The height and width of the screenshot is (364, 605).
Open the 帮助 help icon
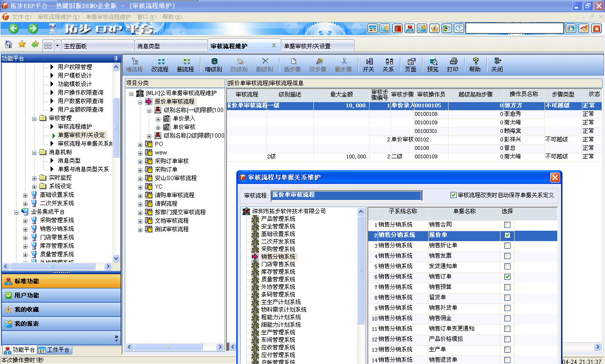pyautogui.click(x=475, y=65)
